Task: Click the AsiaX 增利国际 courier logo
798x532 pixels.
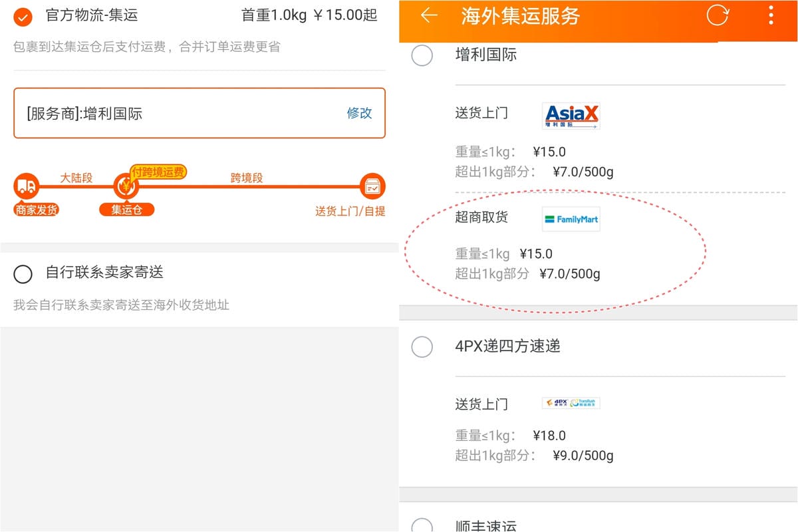Action: tap(571, 114)
